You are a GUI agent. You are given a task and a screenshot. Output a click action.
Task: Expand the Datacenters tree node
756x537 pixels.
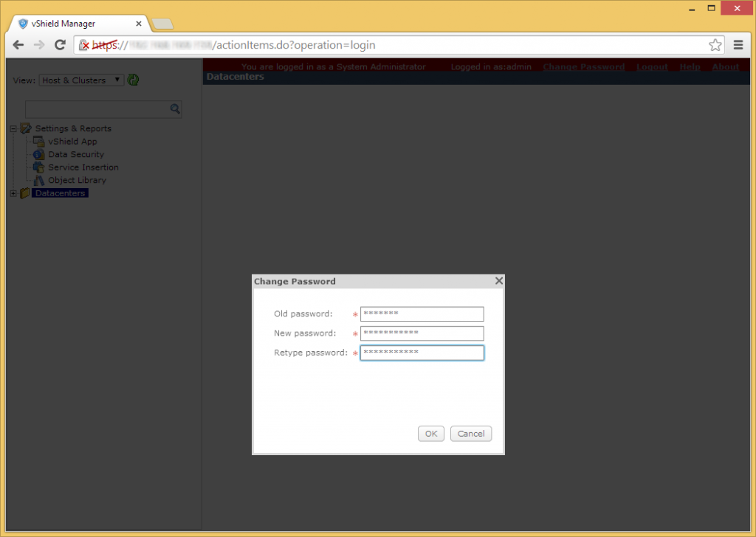(x=13, y=193)
